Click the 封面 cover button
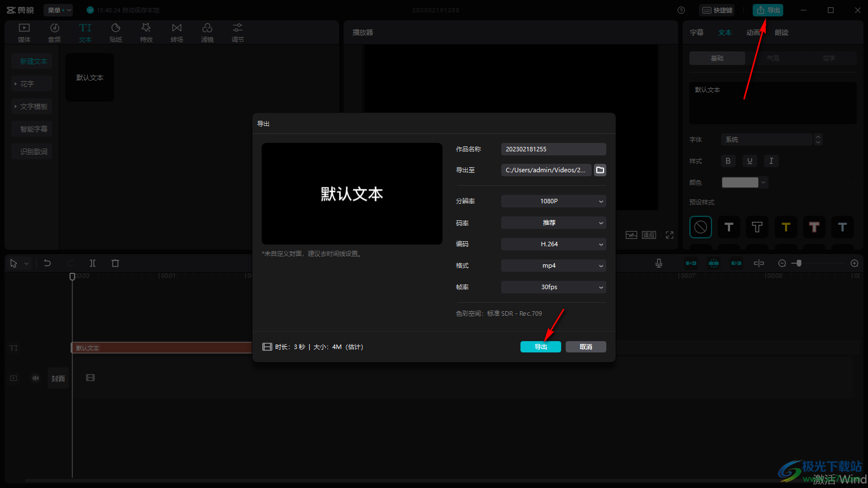The image size is (868, 488). 58,378
